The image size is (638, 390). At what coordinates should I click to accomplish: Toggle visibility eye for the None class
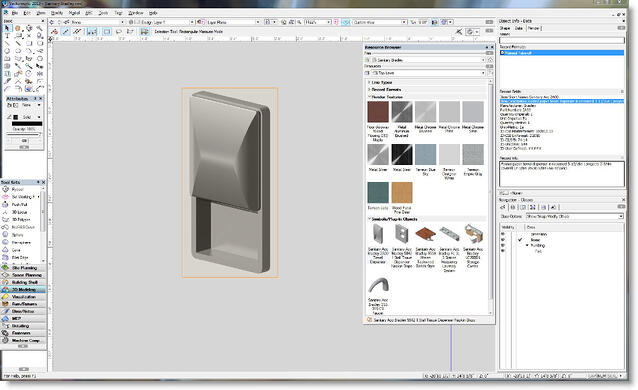click(x=503, y=240)
